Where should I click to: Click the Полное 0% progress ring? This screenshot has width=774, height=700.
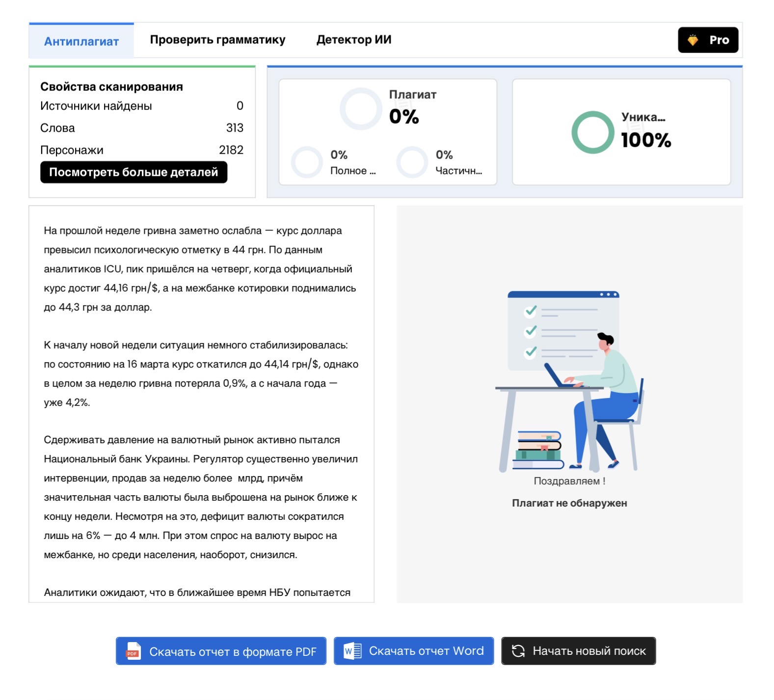point(307,162)
